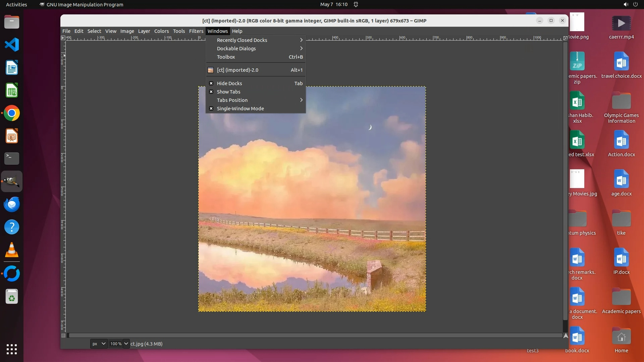Open the Terminal from the dock
The width and height of the screenshot is (644, 362).
point(12,158)
